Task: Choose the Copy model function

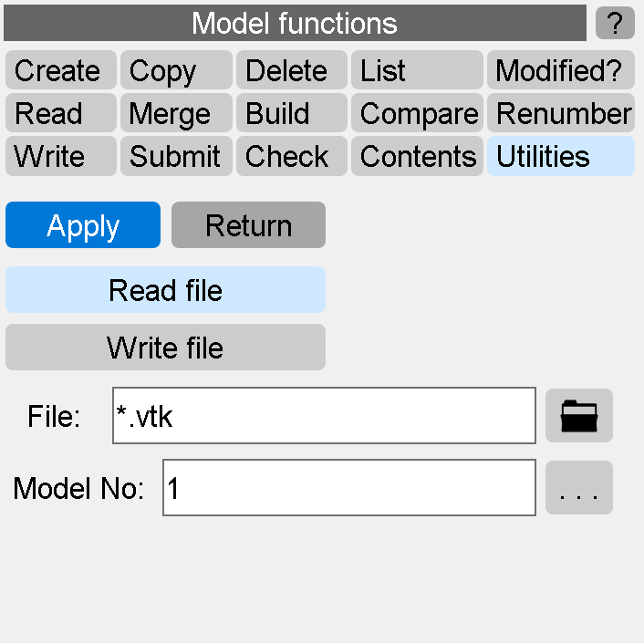Action: [176, 71]
